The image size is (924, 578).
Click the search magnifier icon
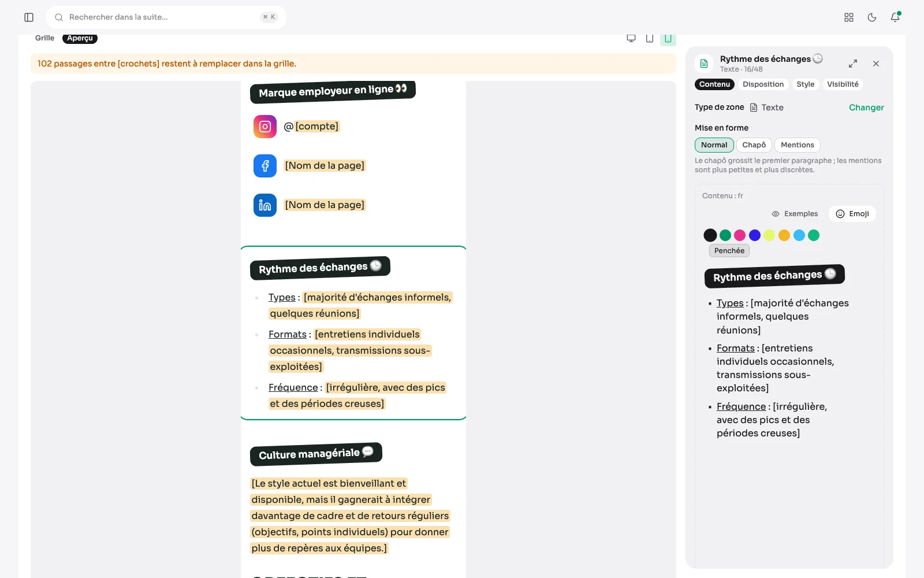59,17
